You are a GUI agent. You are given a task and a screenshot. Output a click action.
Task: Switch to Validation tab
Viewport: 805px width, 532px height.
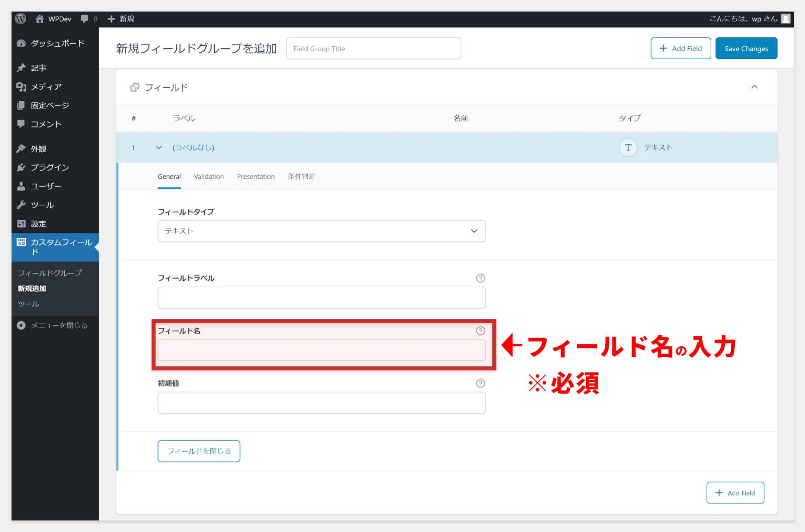209,177
